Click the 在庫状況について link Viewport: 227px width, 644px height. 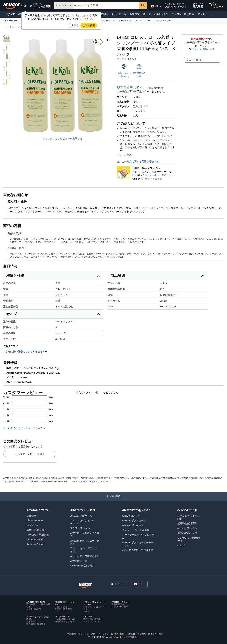click(x=155, y=88)
